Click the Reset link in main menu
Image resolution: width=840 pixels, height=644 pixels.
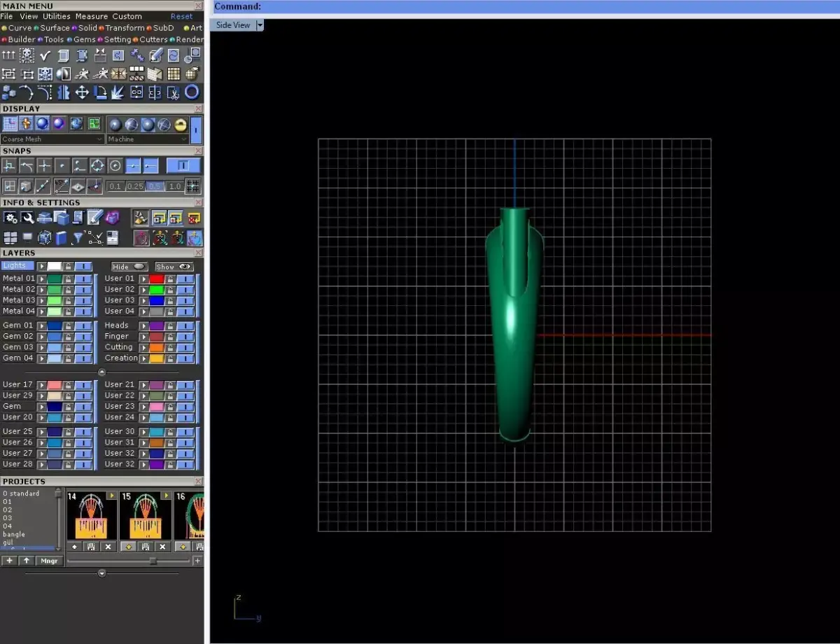tap(181, 16)
